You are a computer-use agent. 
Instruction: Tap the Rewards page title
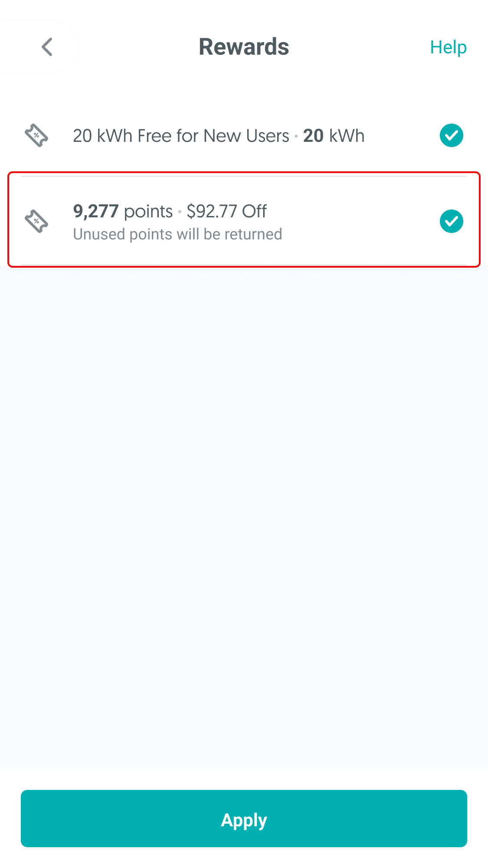pyautogui.click(x=244, y=47)
